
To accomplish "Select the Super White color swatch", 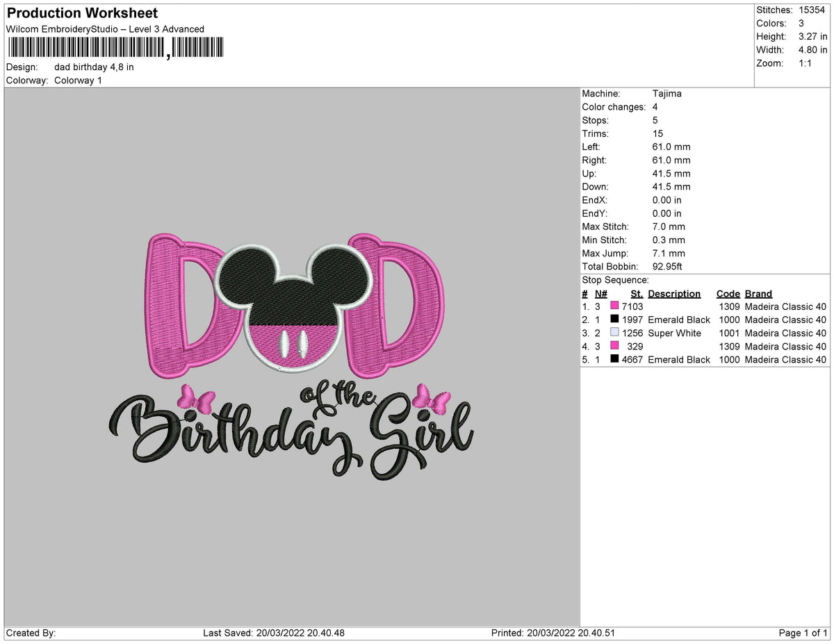I will (614, 333).
